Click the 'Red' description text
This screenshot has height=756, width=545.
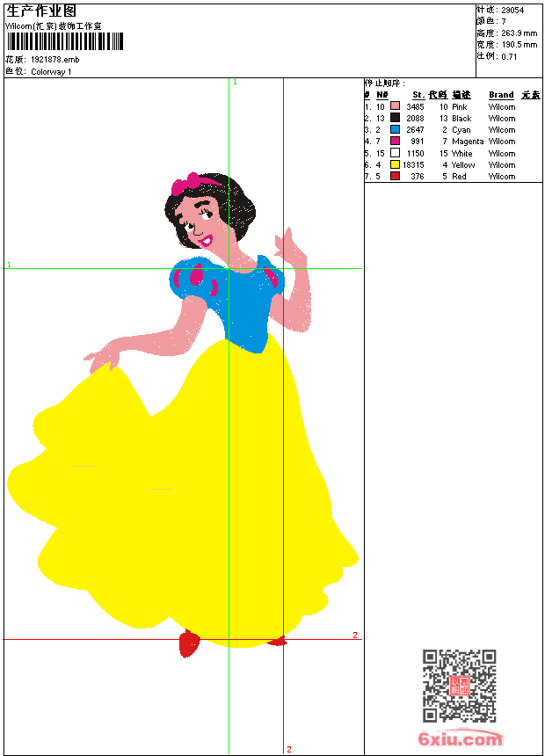[x=459, y=177]
